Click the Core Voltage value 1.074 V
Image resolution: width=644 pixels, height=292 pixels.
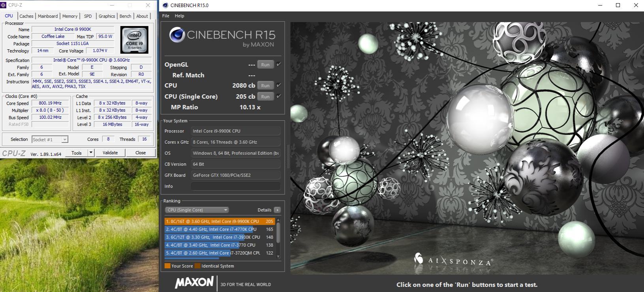100,51
